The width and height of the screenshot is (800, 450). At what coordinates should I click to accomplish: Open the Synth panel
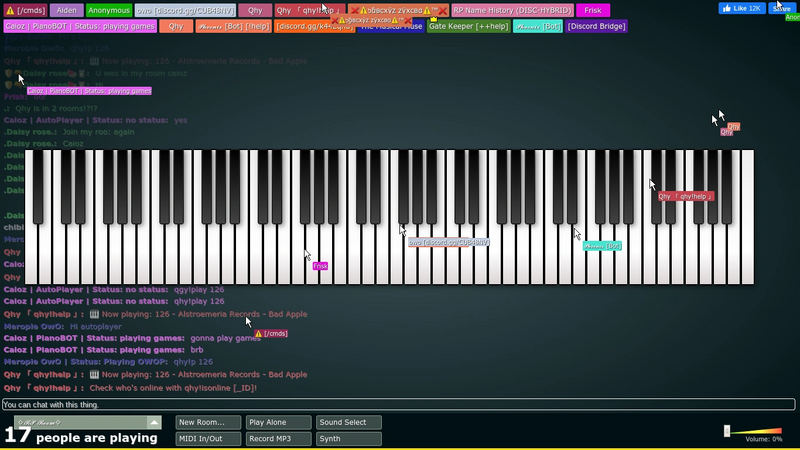pos(348,439)
